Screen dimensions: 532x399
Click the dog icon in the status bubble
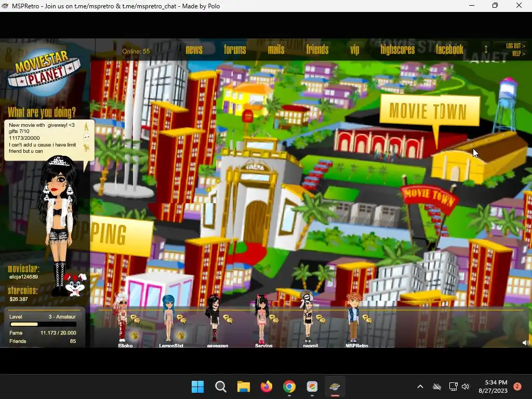87,148
